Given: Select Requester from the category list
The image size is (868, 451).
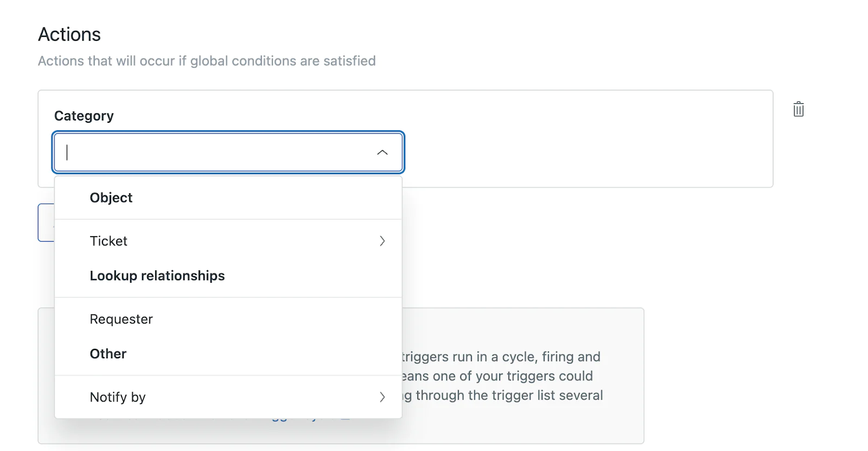Looking at the screenshot, I should (121, 319).
